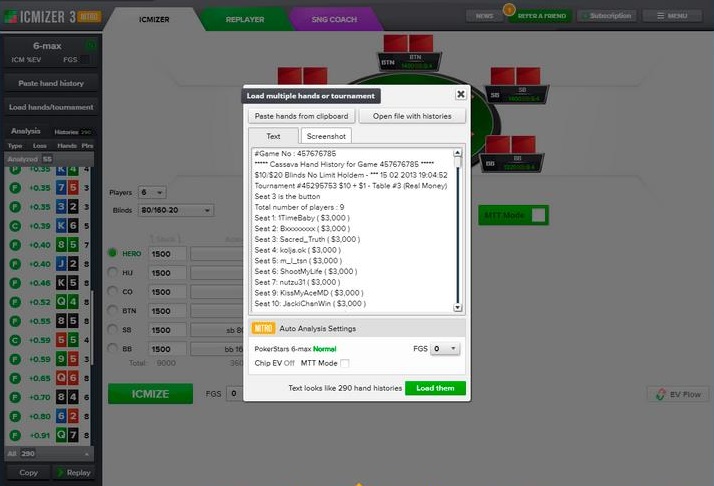This screenshot has height=486, width=714.
Task: Click scroll up arrow of hand history text
Action: pyautogui.click(x=457, y=153)
